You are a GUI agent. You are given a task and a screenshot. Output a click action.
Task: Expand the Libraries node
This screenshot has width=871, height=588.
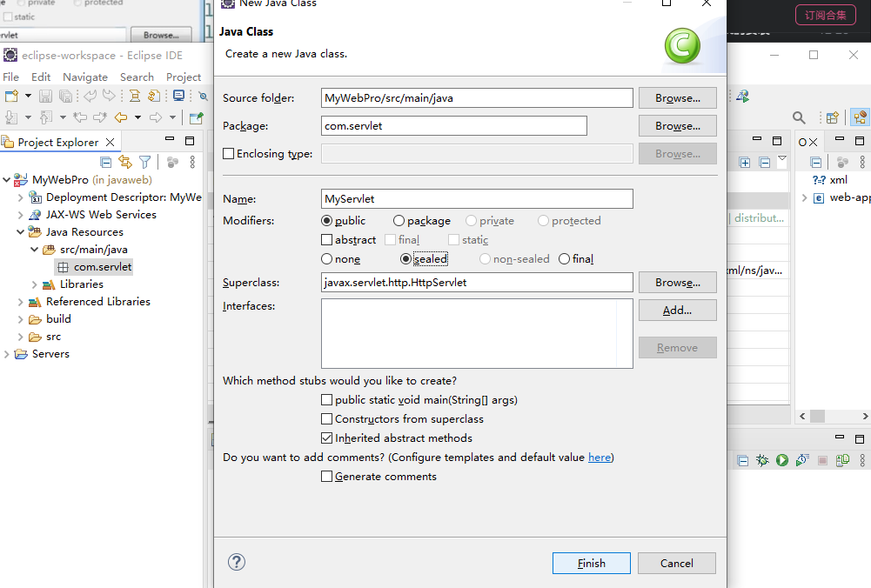[x=35, y=284]
